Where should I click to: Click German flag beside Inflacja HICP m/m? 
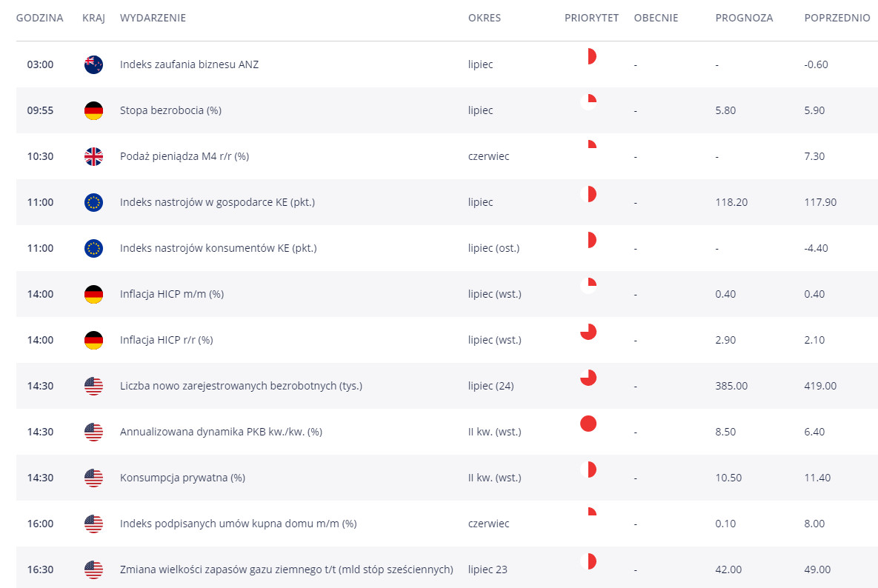point(93,294)
